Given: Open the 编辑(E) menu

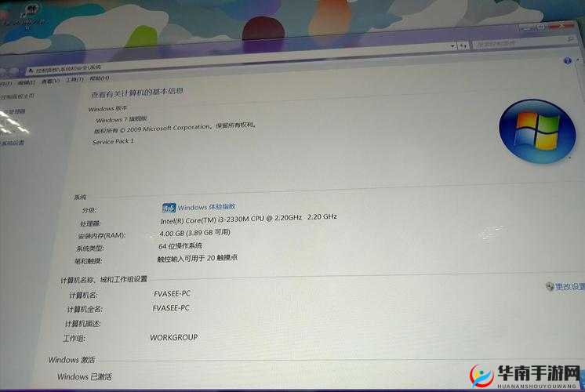Looking at the screenshot, I should 27,82.
